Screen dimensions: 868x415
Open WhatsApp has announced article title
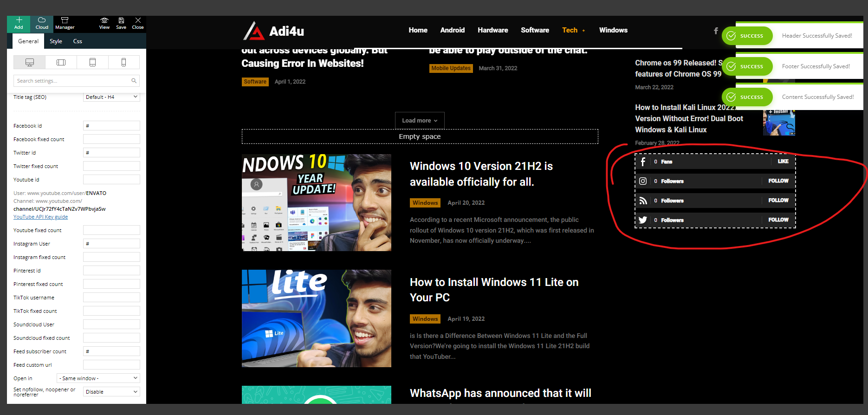(x=500, y=394)
